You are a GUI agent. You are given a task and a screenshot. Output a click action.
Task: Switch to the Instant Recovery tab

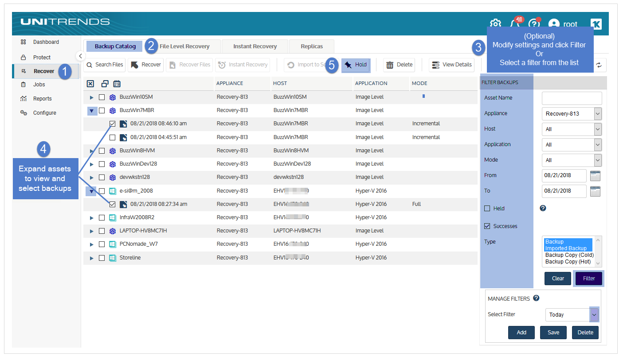(255, 46)
